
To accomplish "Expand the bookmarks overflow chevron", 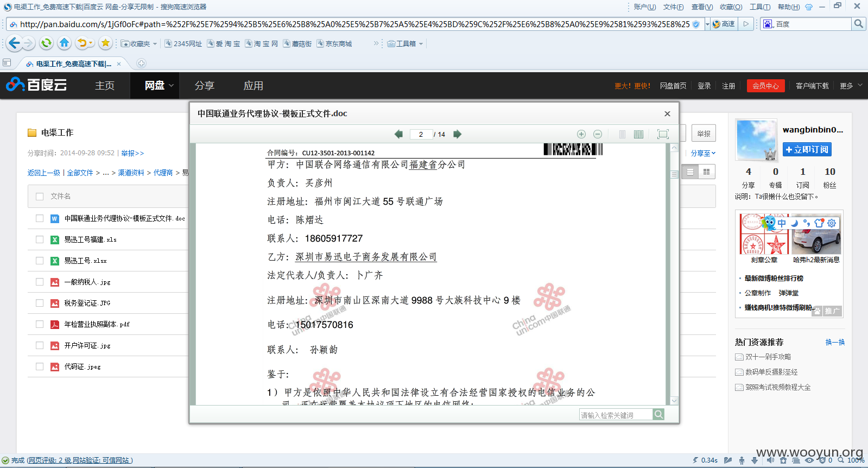I will [376, 43].
